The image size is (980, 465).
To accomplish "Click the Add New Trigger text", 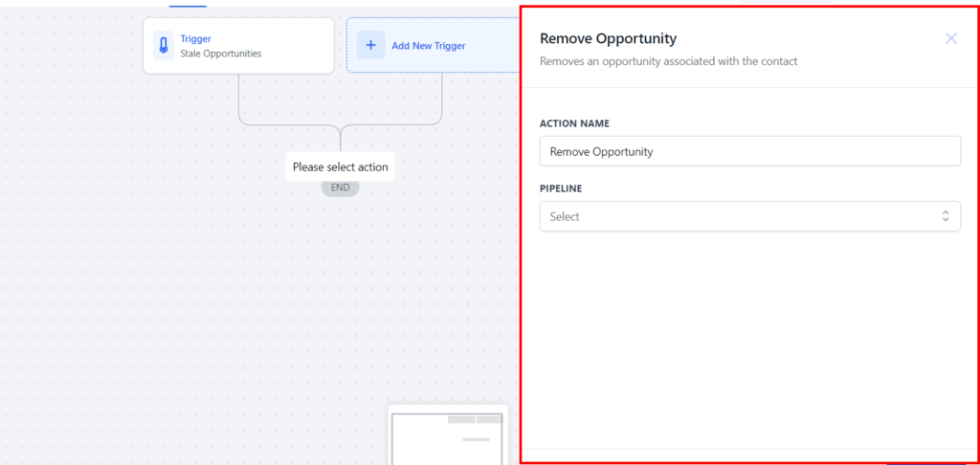I will pyautogui.click(x=428, y=46).
